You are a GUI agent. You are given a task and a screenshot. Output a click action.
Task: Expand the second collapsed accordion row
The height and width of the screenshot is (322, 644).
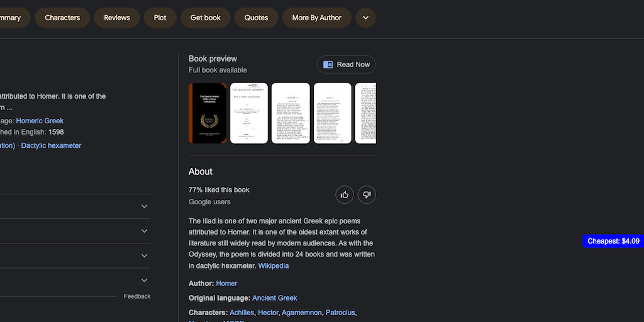pos(144,231)
